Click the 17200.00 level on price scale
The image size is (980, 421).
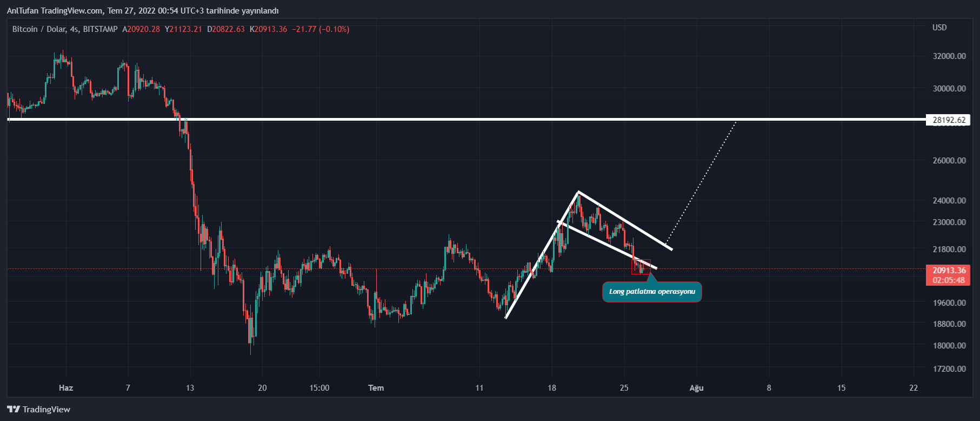pos(949,369)
